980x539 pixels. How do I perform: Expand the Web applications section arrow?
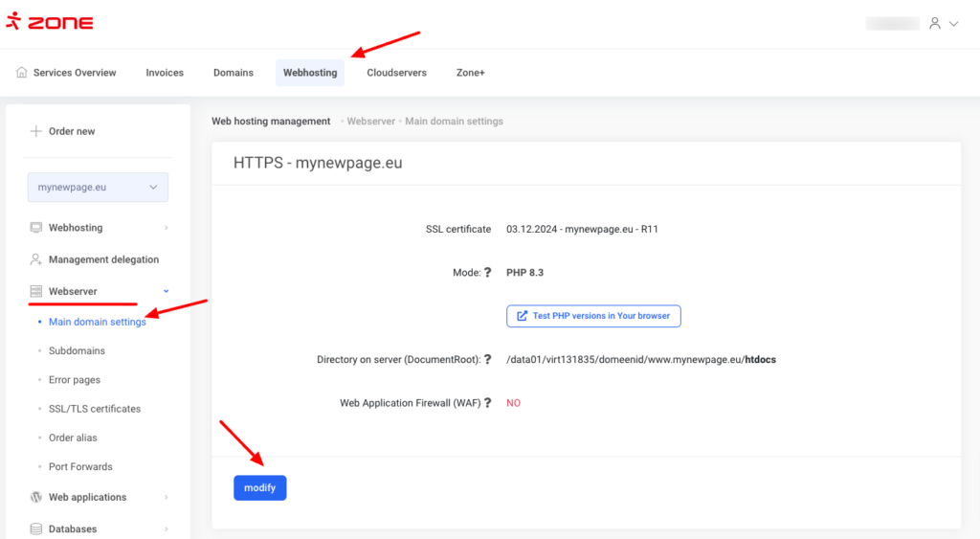167,497
